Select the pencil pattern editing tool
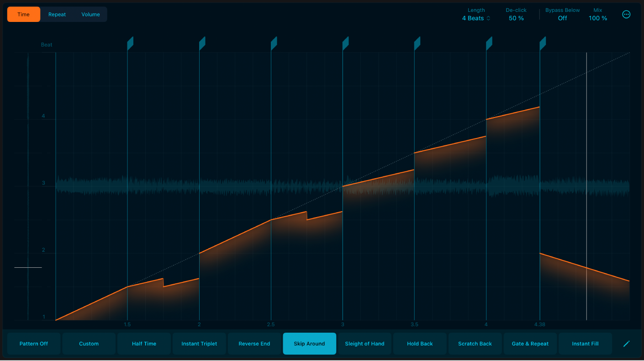The image size is (644, 361). pyautogui.click(x=626, y=344)
